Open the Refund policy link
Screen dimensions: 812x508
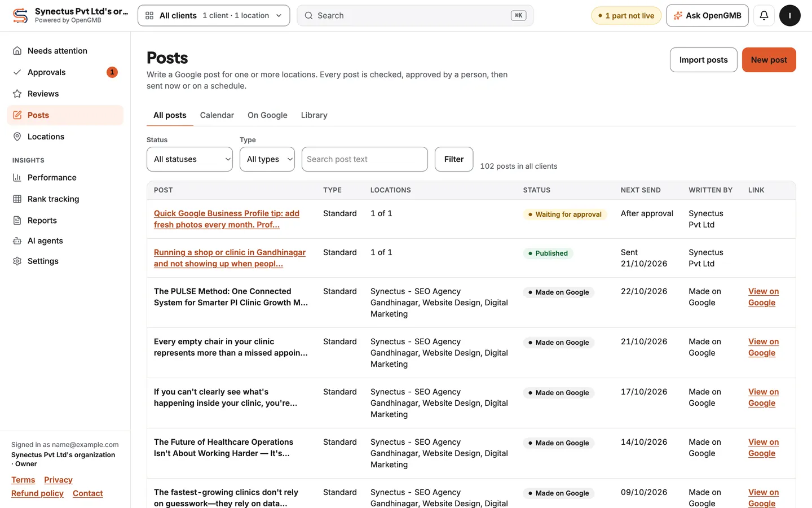(x=37, y=493)
